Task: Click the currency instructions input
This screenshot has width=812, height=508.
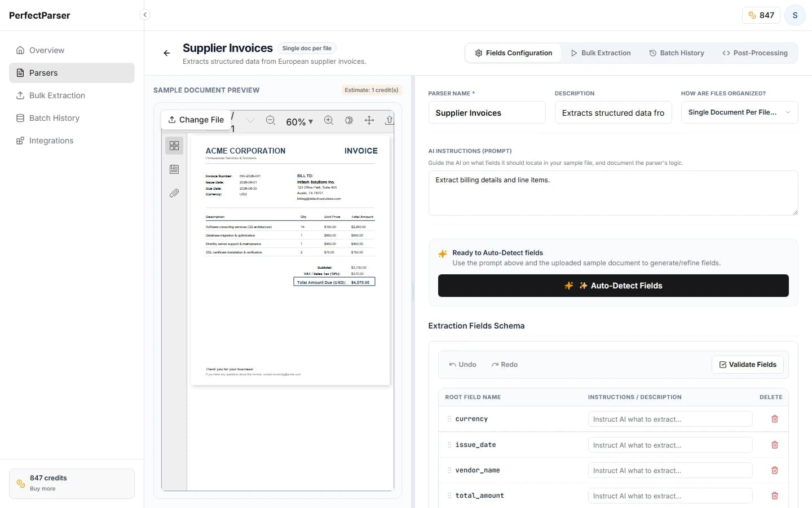Action: [670, 419]
